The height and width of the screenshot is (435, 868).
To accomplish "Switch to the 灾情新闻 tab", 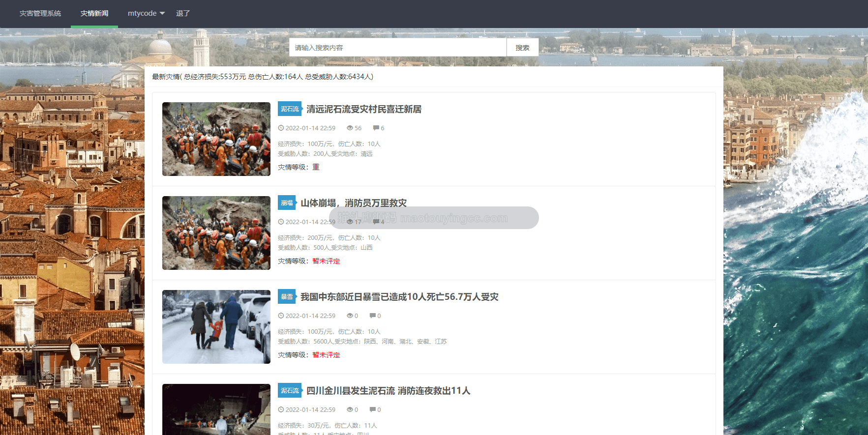I will (94, 13).
